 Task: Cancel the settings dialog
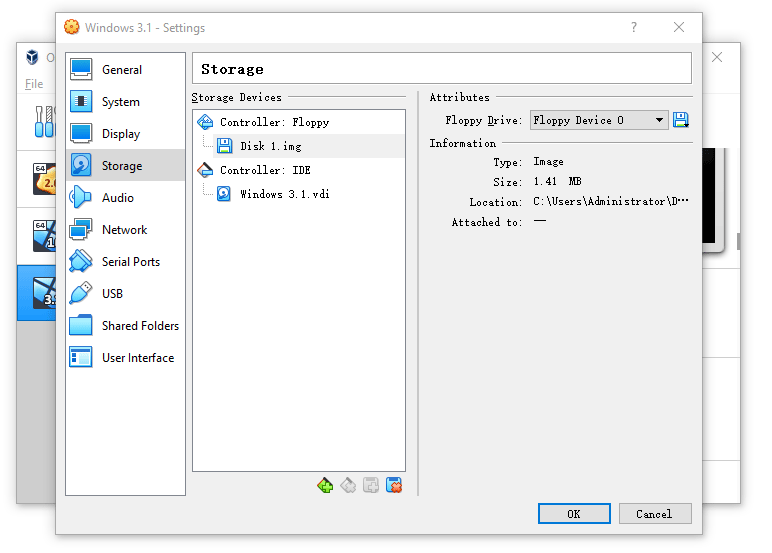pyautogui.click(x=655, y=514)
